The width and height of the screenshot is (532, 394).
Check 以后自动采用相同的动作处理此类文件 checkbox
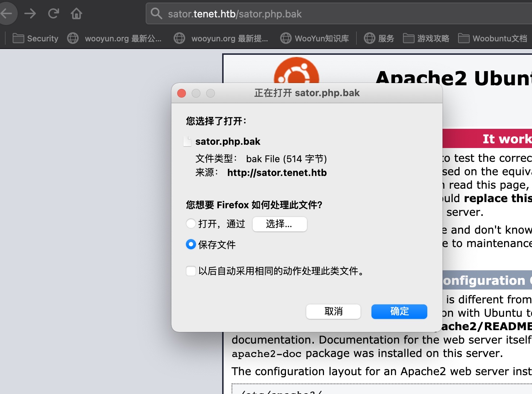(191, 271)
